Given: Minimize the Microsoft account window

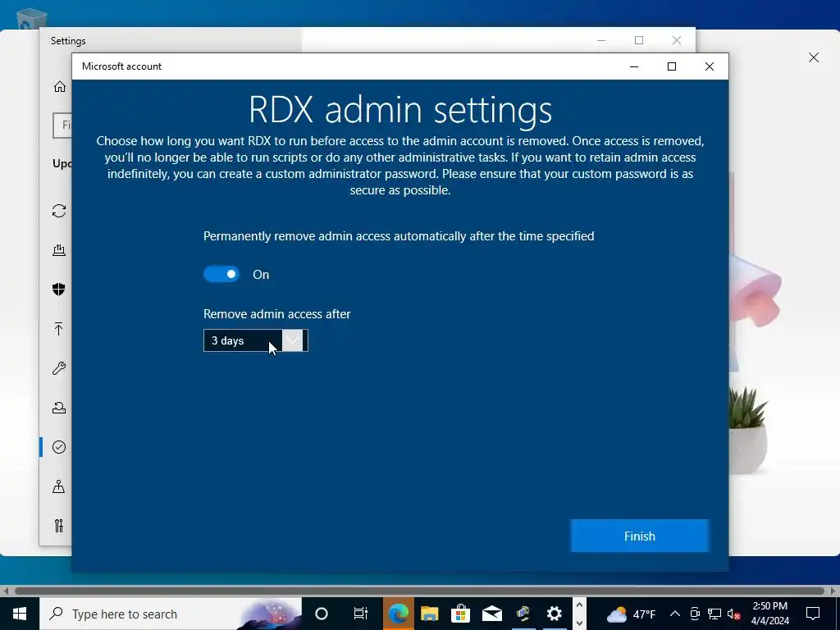Looking at the screenshot, I should 634,66.
